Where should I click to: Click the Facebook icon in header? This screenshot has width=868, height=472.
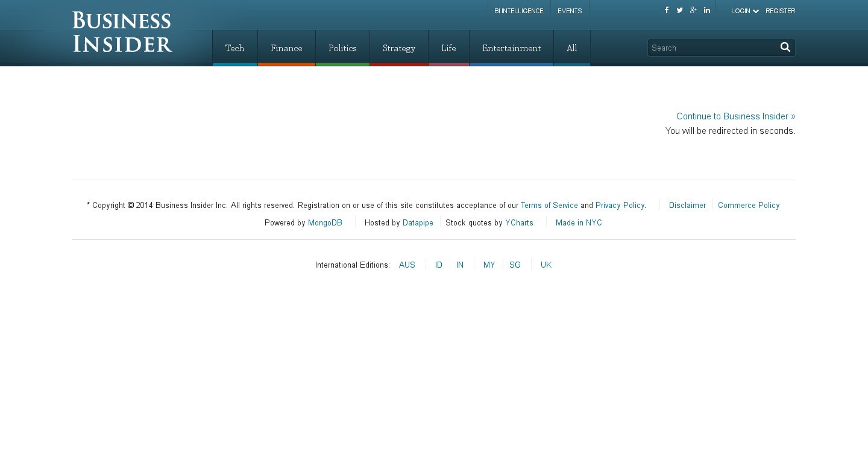point(666,10)
